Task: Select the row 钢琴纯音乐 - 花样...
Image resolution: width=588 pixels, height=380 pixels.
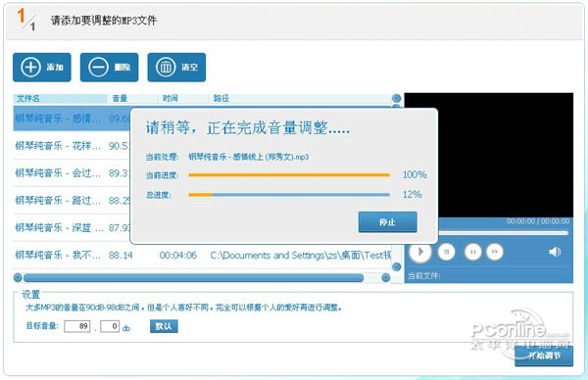Action: (x=72, y=146)
